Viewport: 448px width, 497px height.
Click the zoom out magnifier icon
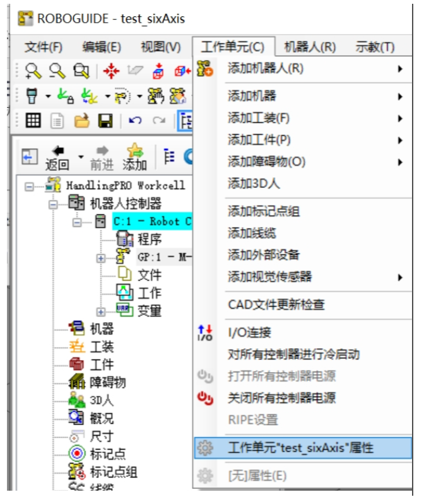[x=57, y=71]
